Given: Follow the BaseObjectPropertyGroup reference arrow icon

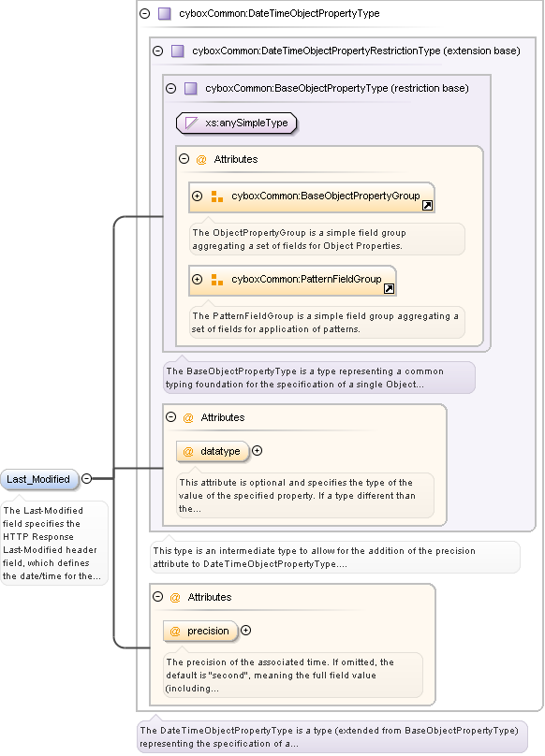Looking at the screenshot, I should (x=427, y=206).
